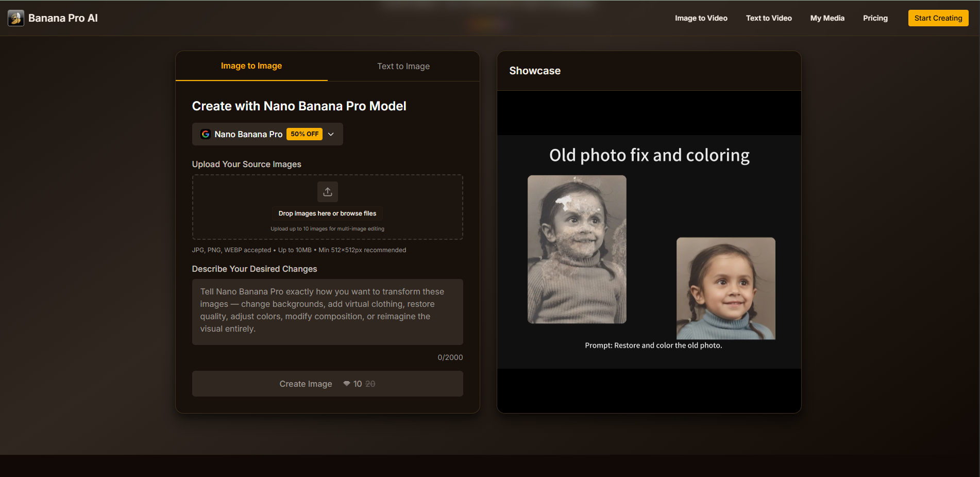This screenshot has width=980, height=477.
Task: Open the My Media menu item
Action: (827, 18)
